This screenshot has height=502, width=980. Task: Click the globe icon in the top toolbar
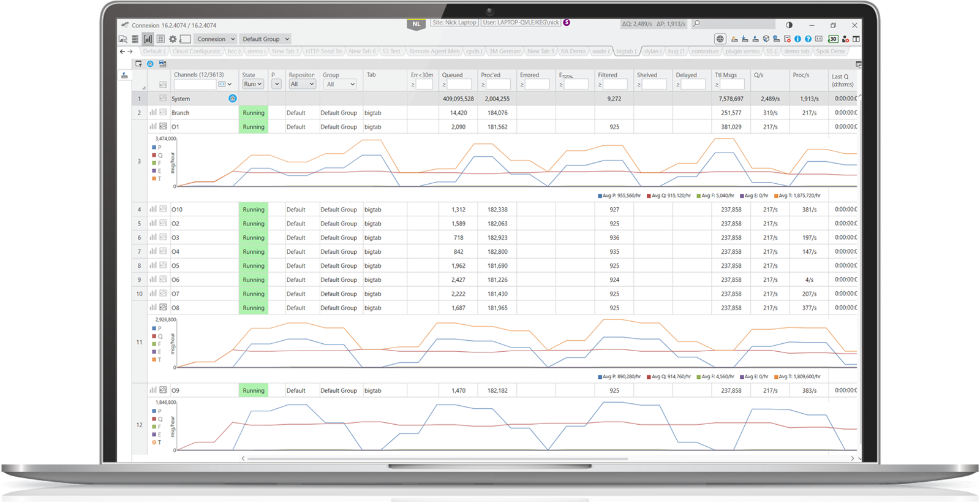(x=720, y=39)
